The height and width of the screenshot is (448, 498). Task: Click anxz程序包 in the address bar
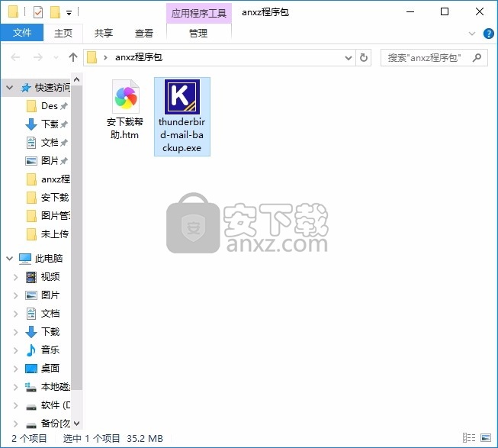point(139,57)
